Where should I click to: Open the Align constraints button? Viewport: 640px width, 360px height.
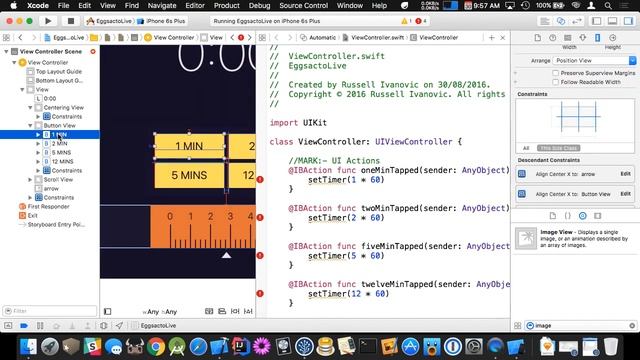222,311
